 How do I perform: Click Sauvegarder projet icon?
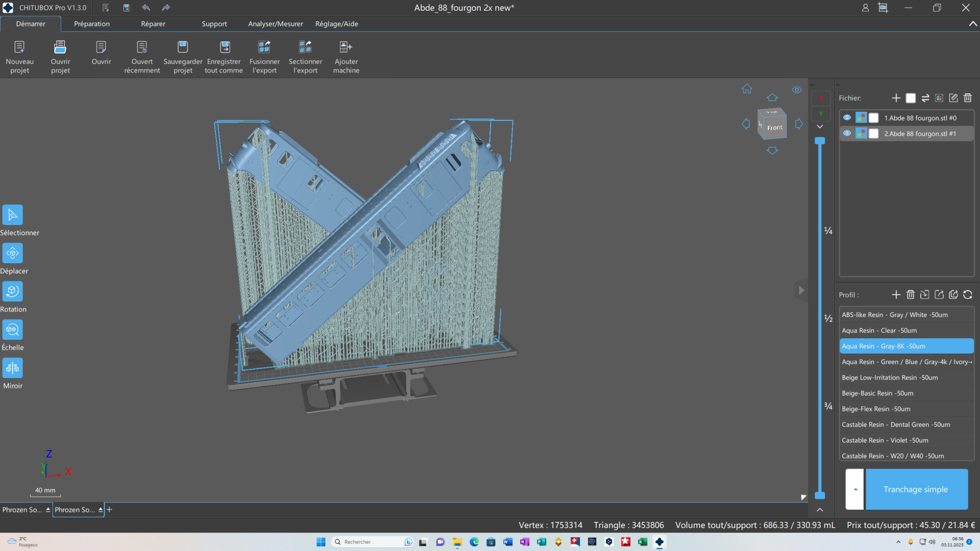coord(183,47)
